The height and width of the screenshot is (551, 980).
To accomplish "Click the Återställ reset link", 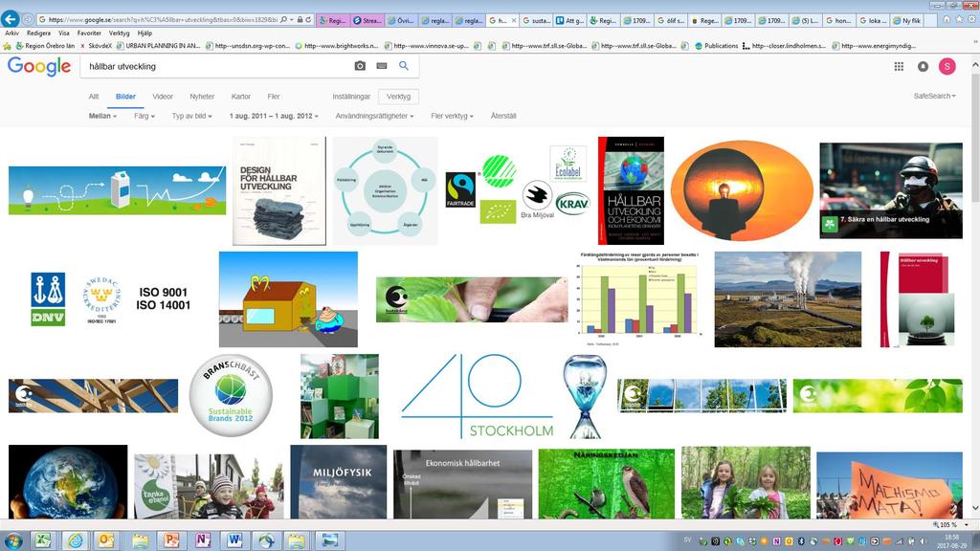I will [503, 116].
